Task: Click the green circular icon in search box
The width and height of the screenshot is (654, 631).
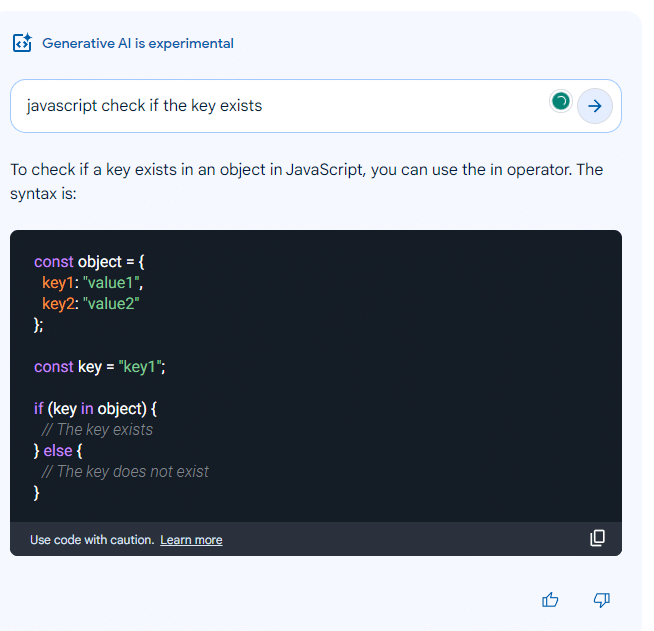Action: [561, 101]
